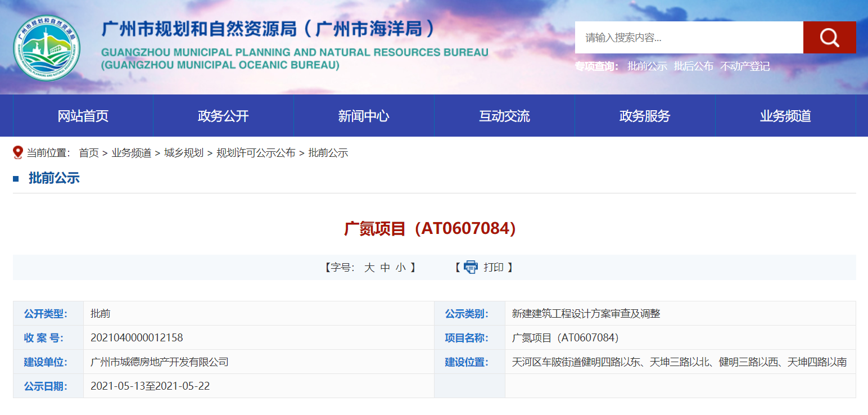This screenshot has width=868, height=415.
Task: Click the 建设位置 label cell
Action: point(470,362)
